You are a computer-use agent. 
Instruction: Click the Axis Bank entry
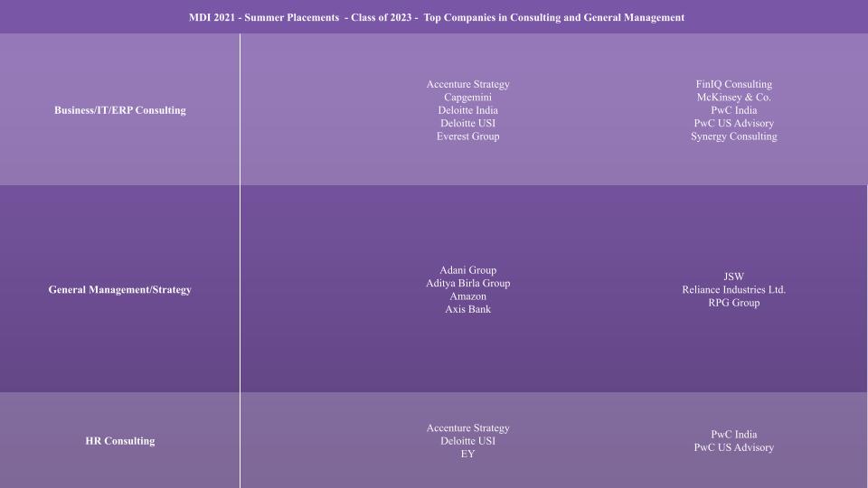[x=467, y=309]
